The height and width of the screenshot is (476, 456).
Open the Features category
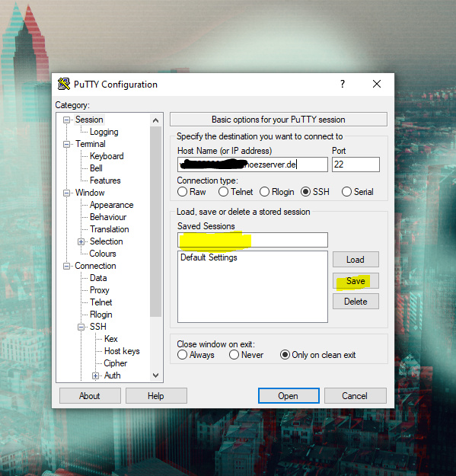pyautogui.click(x=105, y=180)
